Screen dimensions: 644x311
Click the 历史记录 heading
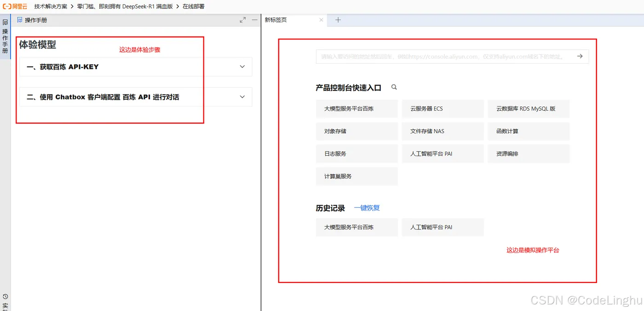[x=330, y=208]
